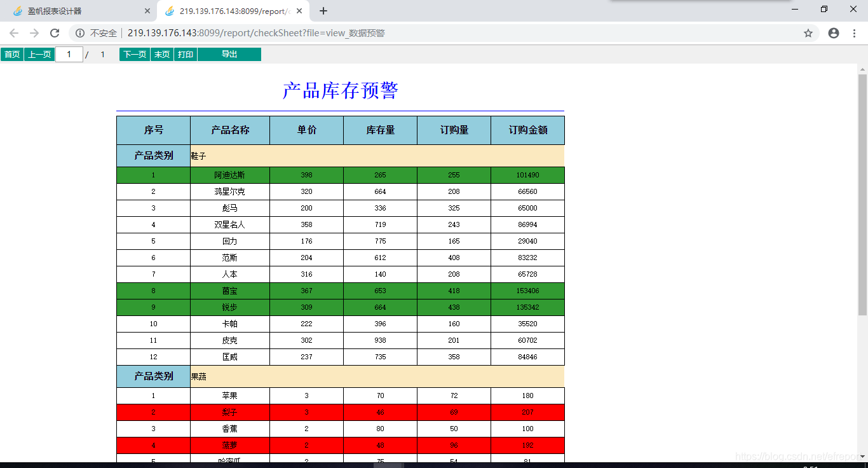Click the scrollbar up arrow
The width and height of the screenshot is (868, 468).
862,69
